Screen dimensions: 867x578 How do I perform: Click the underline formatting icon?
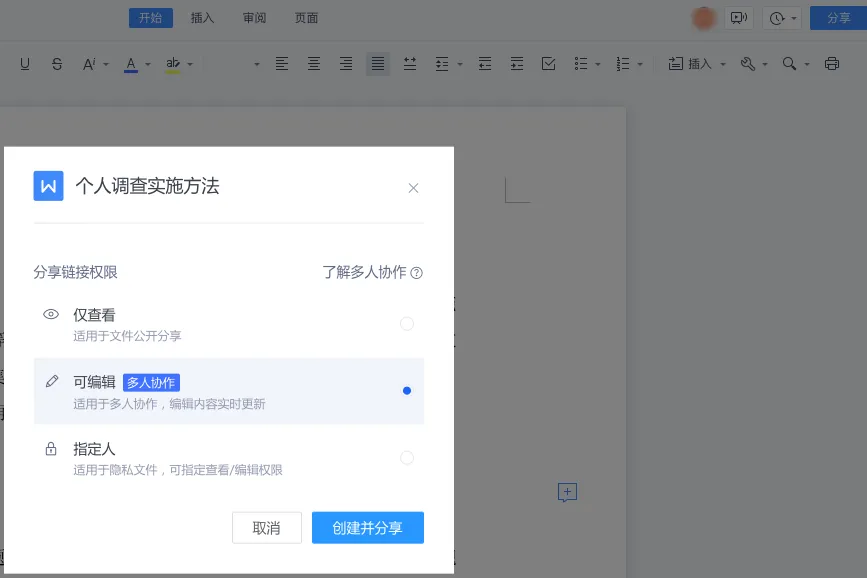(25, 64)
